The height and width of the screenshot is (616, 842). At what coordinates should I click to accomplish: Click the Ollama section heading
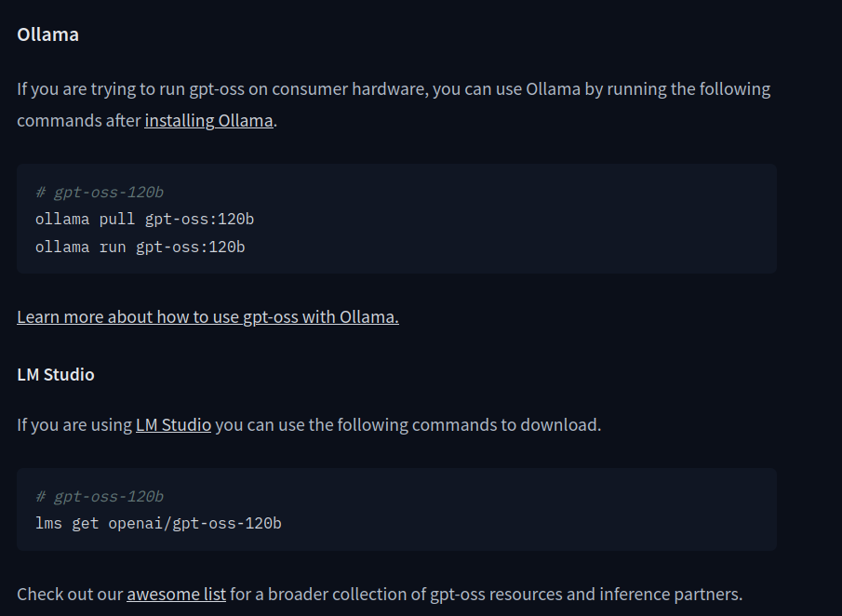coord(47,34)
